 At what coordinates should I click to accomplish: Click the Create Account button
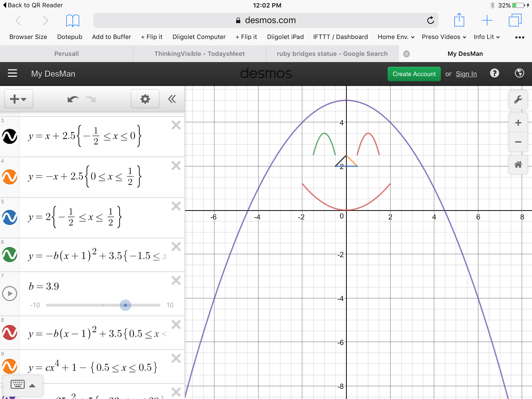pyautogui.click(x=414, y=74)
